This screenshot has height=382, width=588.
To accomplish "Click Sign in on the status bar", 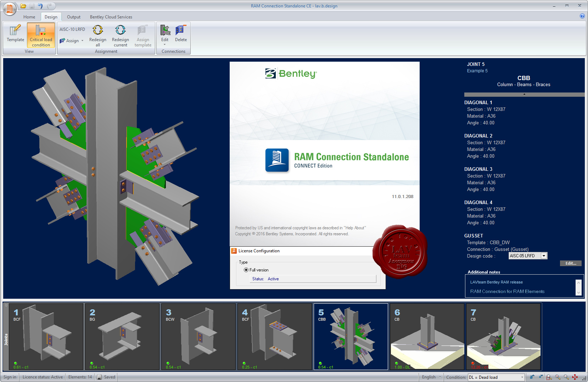I will click(x=10, y=377).
